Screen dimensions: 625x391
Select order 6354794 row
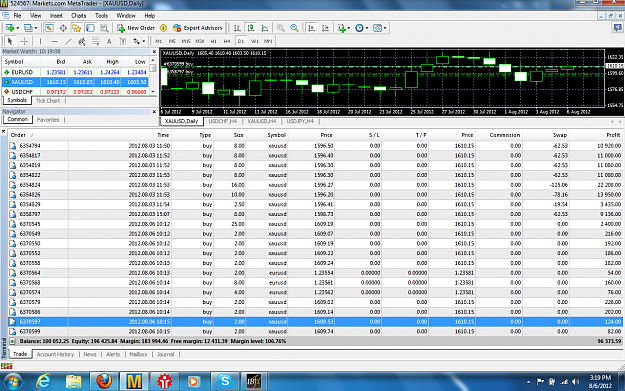[315, 146]
